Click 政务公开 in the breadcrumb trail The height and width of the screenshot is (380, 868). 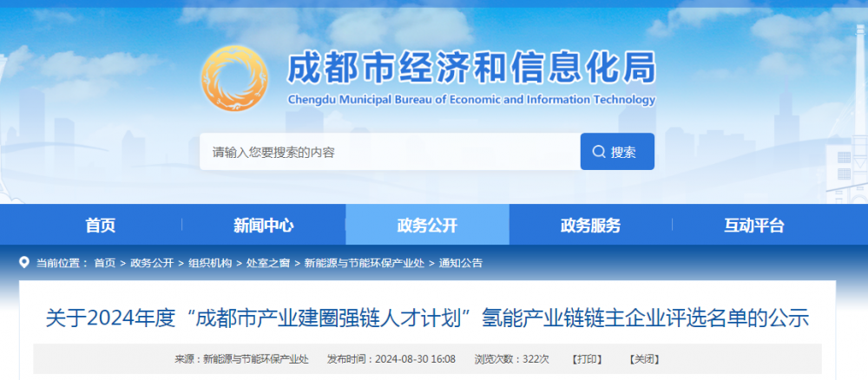(152, 263)
